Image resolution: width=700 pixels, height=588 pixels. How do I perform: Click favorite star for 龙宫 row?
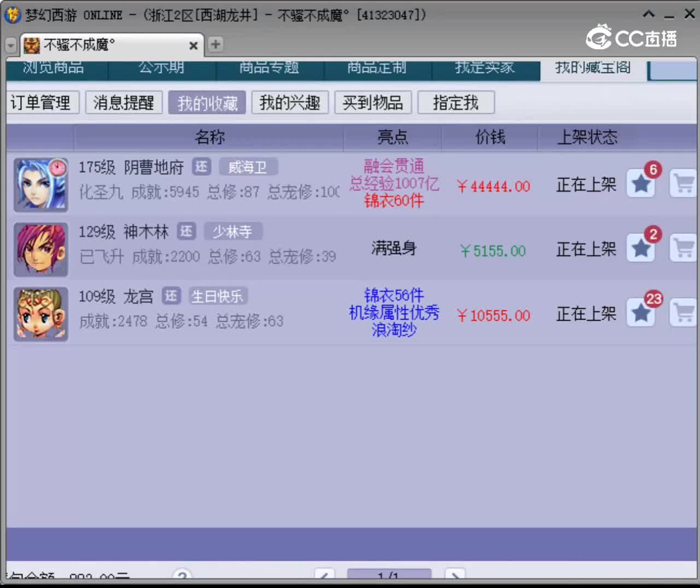click(x=641, y=313)
